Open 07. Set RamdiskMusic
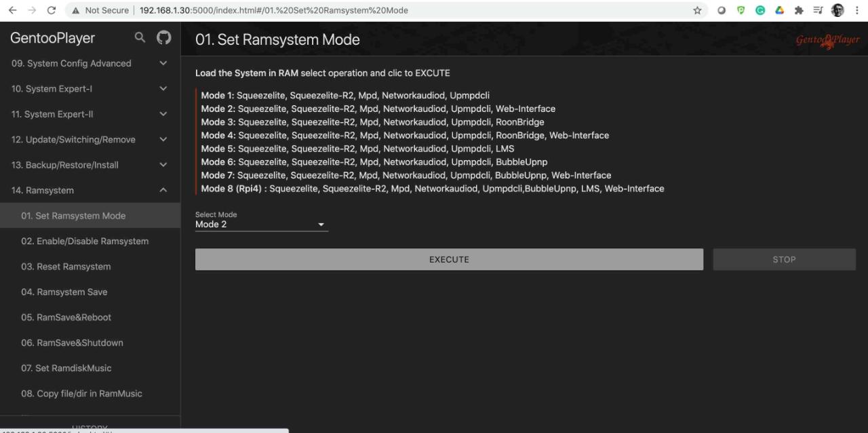The image size is (868, 433). pos(90,369)
